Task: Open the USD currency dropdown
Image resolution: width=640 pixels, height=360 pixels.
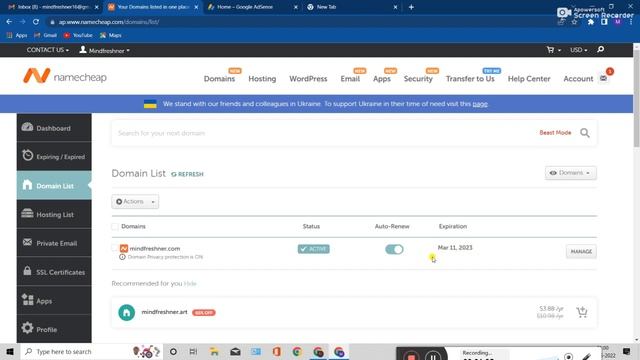Action: 578,50
